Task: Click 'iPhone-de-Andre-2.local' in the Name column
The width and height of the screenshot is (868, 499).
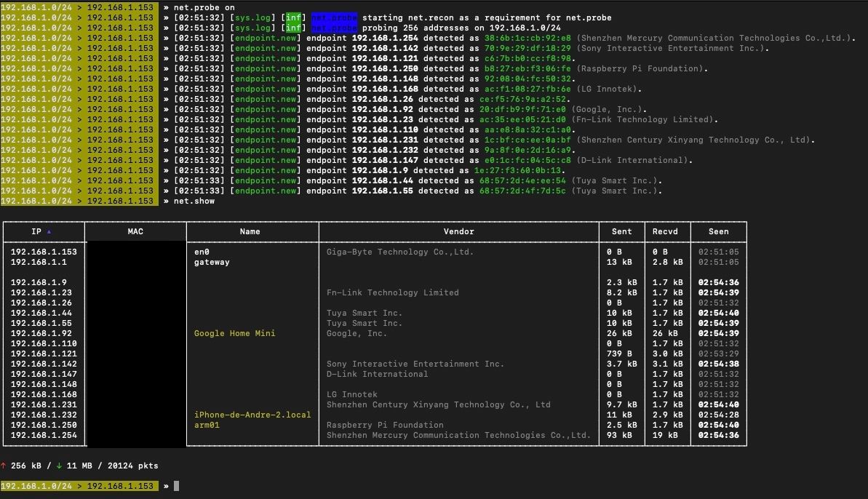Action: click(x=252, y=415)
